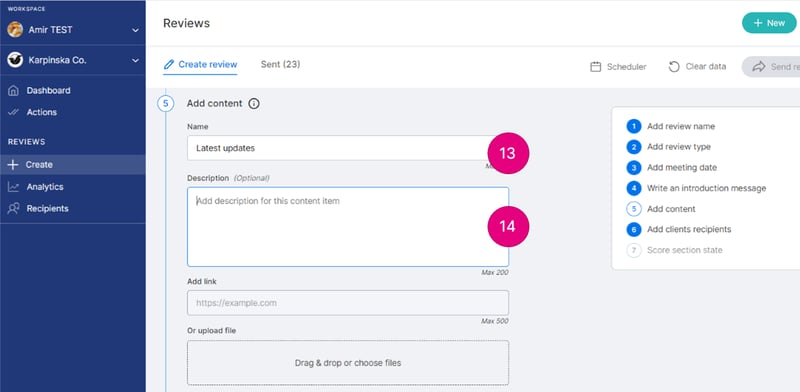Go to step 3 Add meeting date
The height and width of the screenshot is (392, 800).
[x=671, y=167]
